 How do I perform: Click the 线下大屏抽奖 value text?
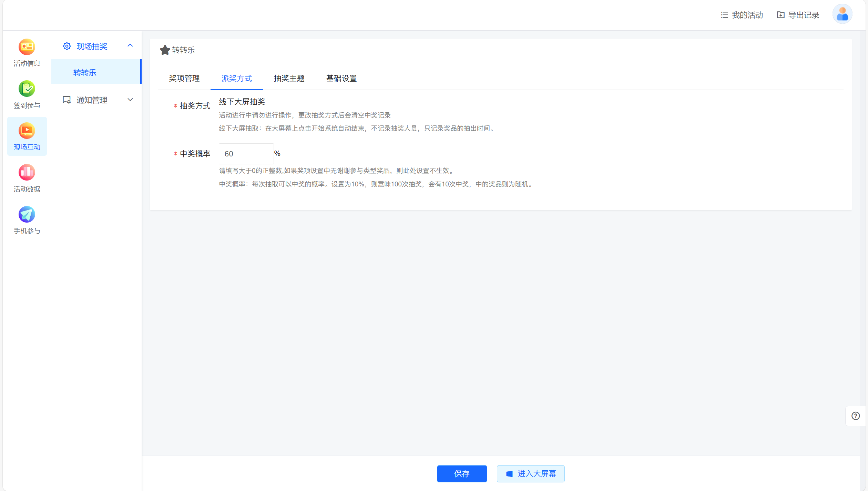pyautogui.click(x=242, y=102)
